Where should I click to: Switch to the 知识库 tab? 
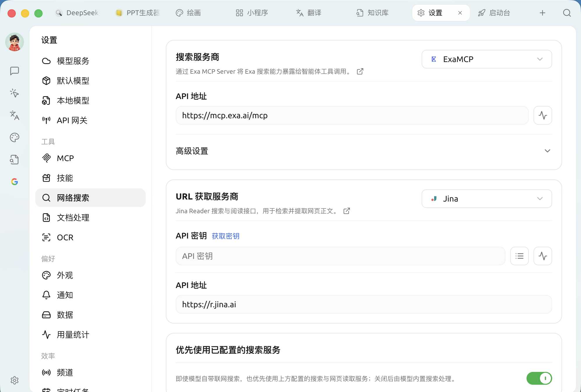[x=372, y=13]
